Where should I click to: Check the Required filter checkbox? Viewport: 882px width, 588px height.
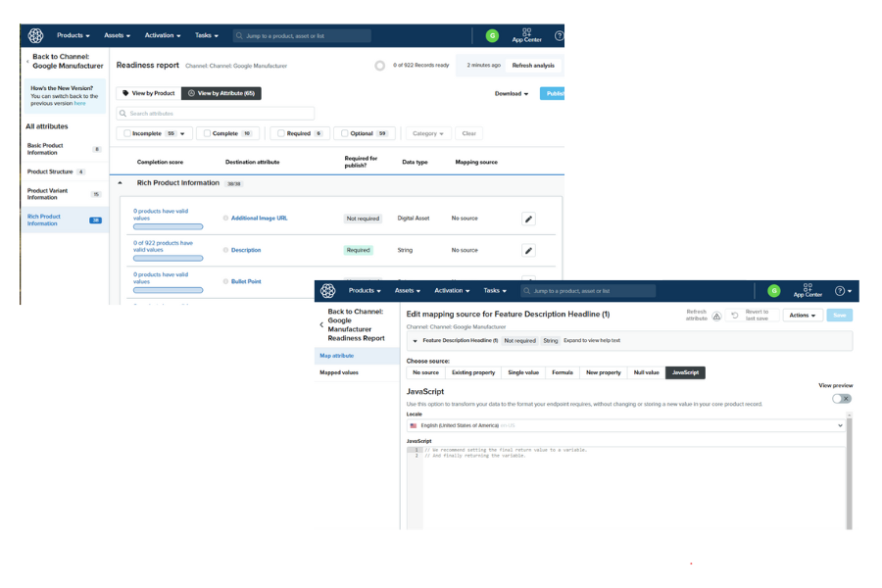[281, 133]
